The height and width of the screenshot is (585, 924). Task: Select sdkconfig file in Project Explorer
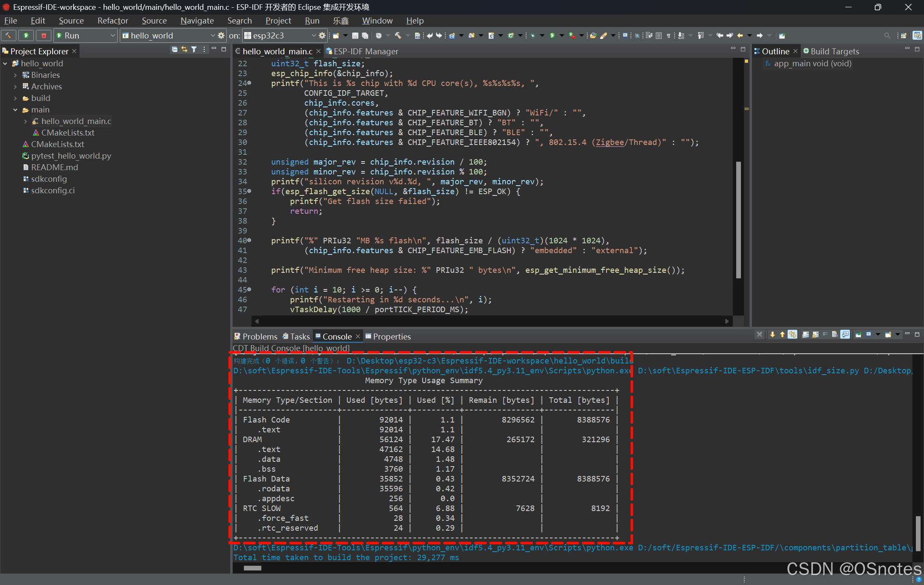pyautogui.click(x=49, y=179)
